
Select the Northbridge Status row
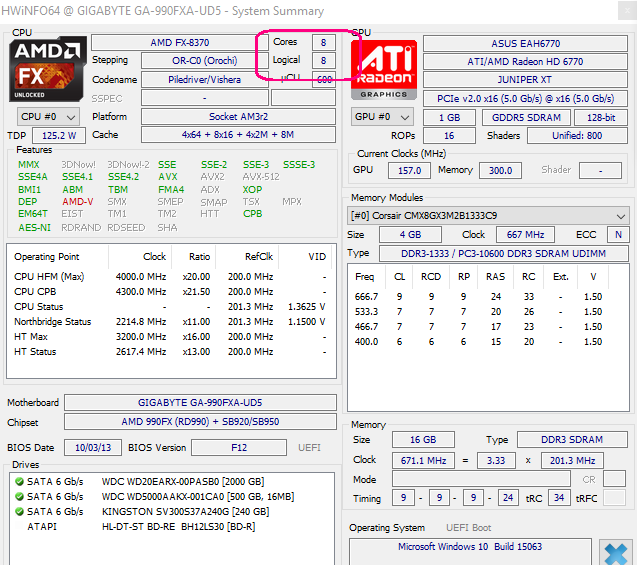click(171, 322)
